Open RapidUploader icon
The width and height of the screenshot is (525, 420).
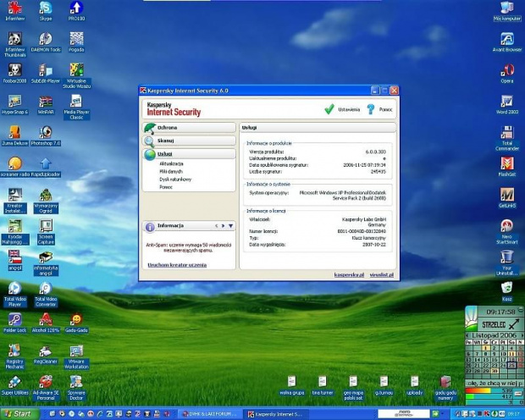coord(46,167)
